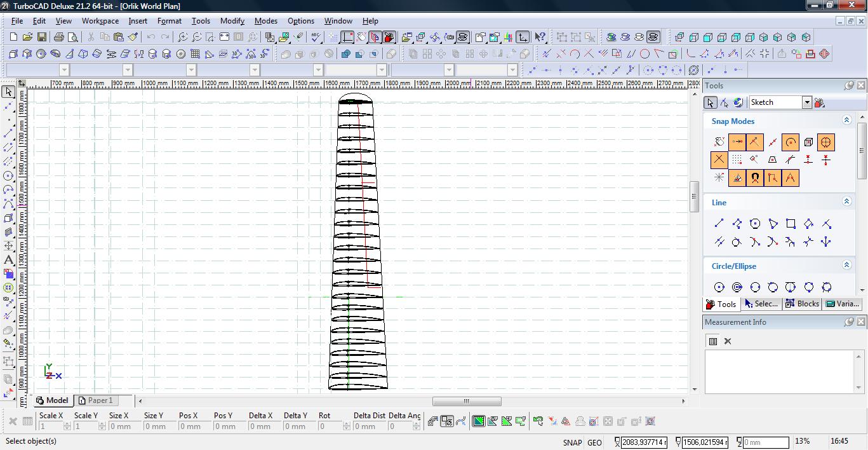Click the Open folder icon
Screen dimensions: 868x450
click(x=27, y=37)
